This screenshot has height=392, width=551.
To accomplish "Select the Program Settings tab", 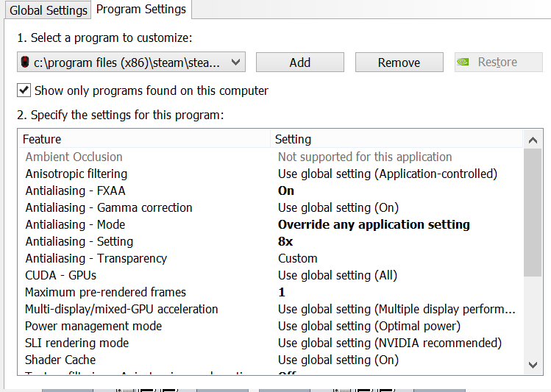I will click(141, 10).
